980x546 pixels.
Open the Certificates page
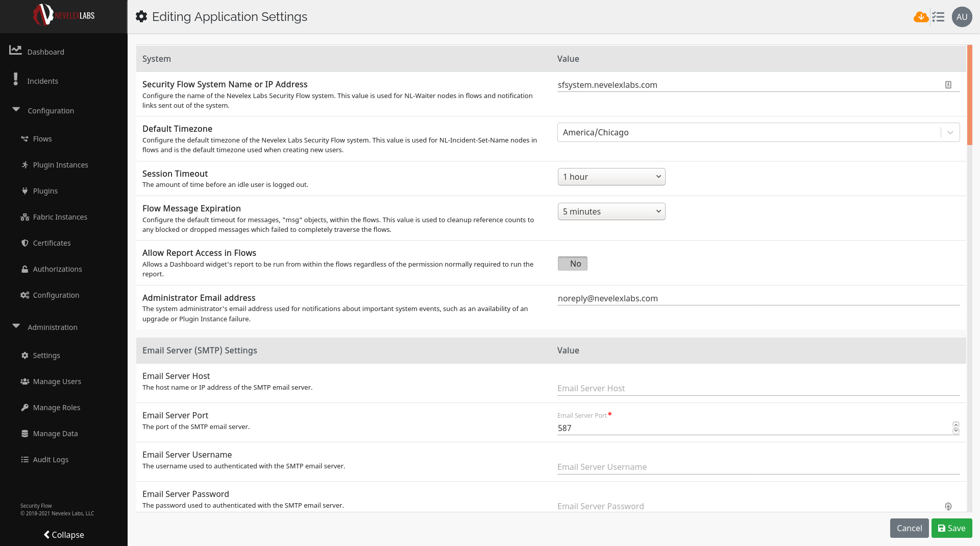coord(52,243)
